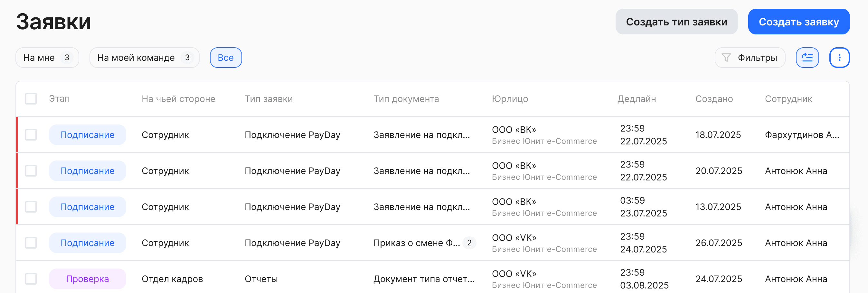Viewport: 868px width, 293px height.
Task: Sort by the Создано column header
Action: click(x=714, y=99)
